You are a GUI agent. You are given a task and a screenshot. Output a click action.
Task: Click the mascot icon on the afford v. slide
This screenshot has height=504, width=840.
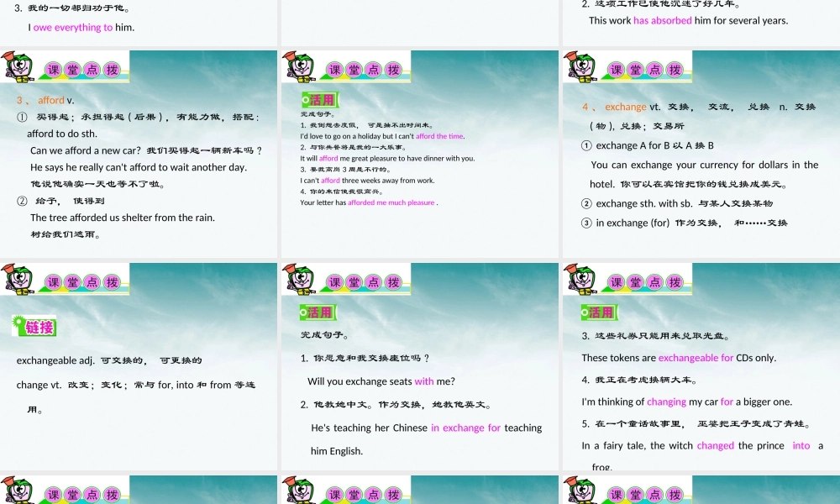tap(18, 67)
